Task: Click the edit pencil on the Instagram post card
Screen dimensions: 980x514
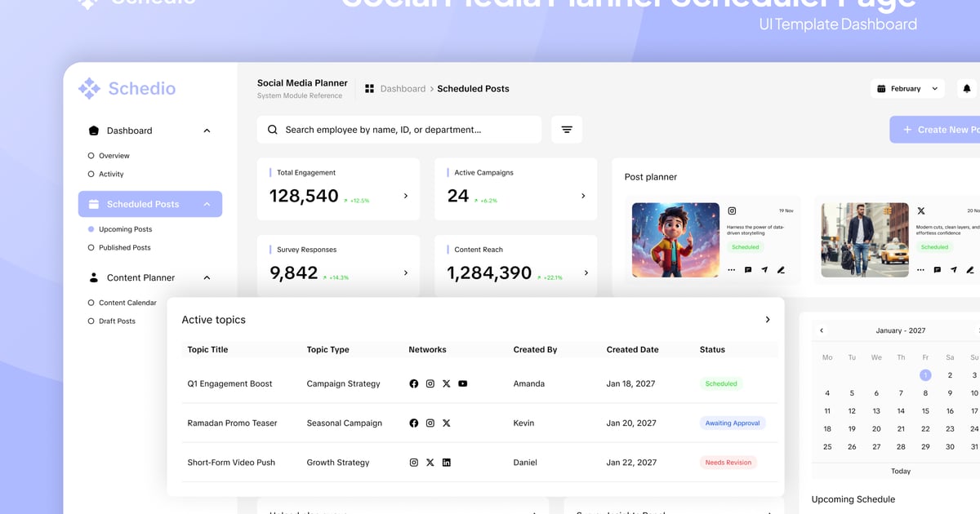Action: coord(781,270)
